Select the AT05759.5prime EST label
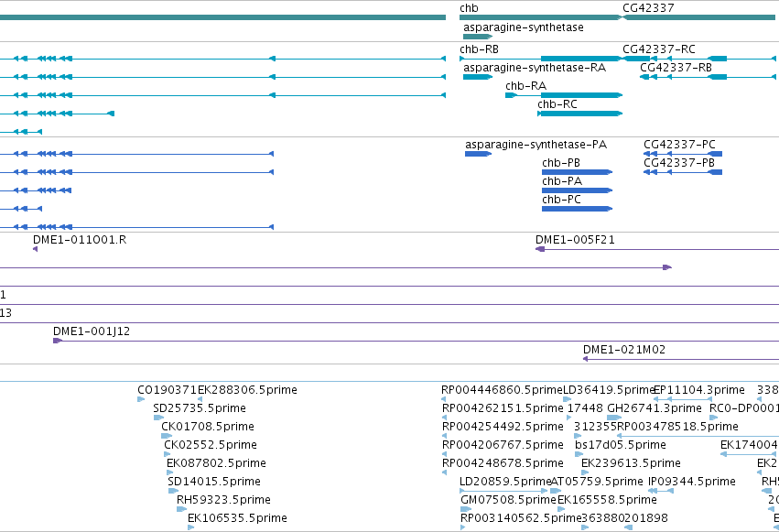779x532 pixels. (x=597, y=482)
